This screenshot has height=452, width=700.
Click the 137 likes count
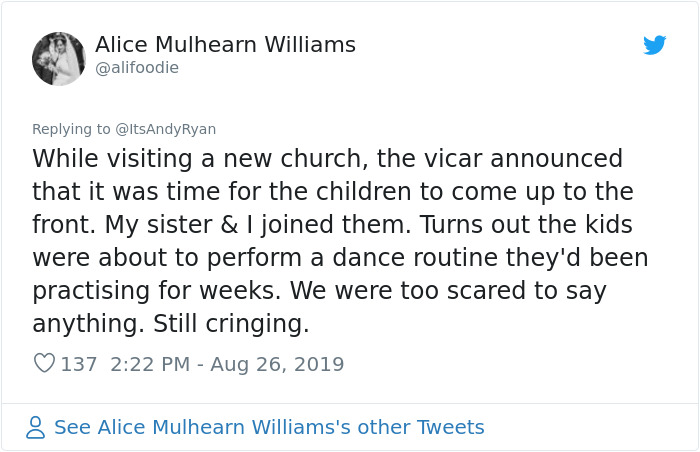point(79,364)
